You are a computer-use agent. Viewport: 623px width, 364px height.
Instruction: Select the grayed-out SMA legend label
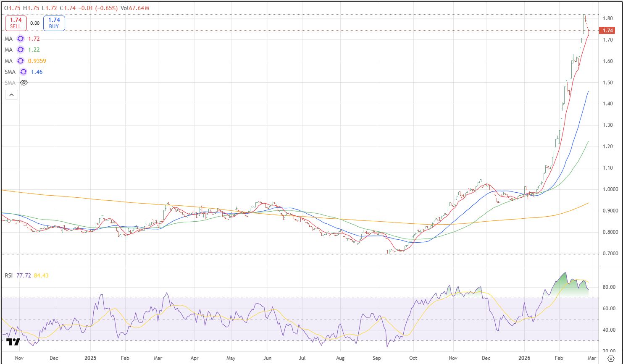pyautogui.click(x=10, y=83)
